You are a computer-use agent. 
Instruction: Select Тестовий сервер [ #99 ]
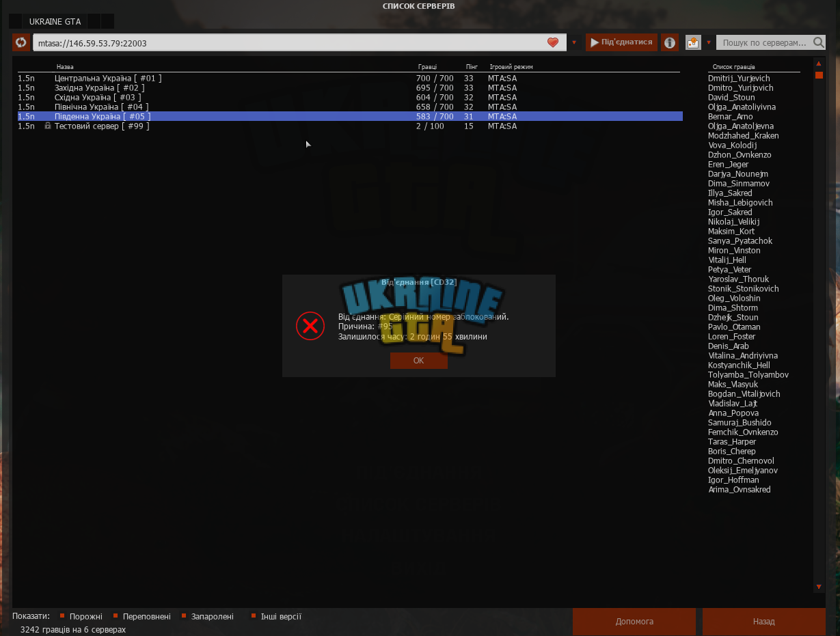click(x=349, y=126)
